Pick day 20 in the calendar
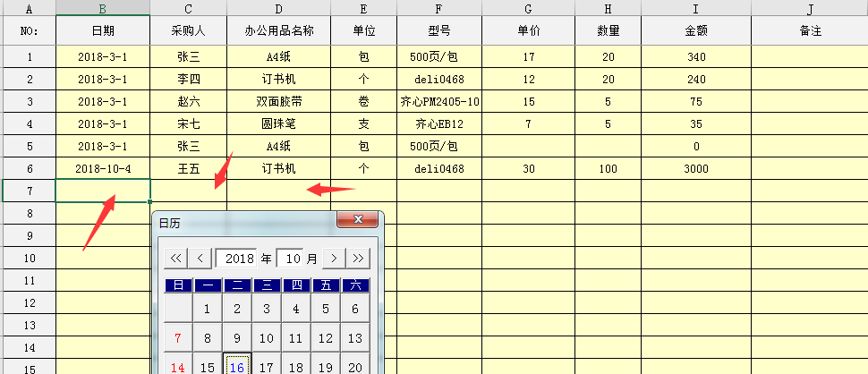 pyautogui.click(x=355, y=363)
